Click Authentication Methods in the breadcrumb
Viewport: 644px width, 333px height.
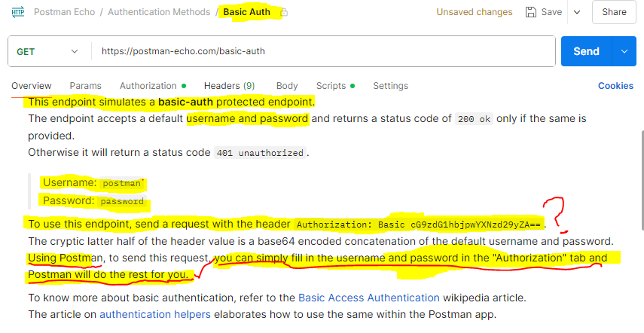click(x=159, y=12)
